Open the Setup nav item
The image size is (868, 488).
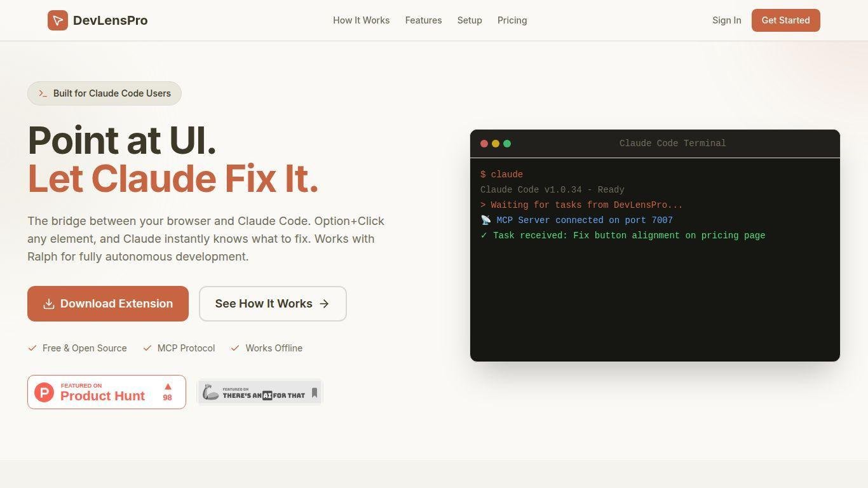[470, 20]
